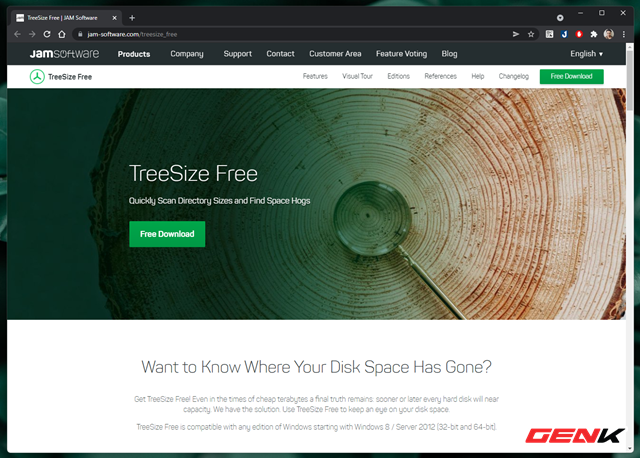The height and width of the screenshot is (458, 640).
Task: Open the Products menu
Action: pyautogui.click(x=135, y=54)
